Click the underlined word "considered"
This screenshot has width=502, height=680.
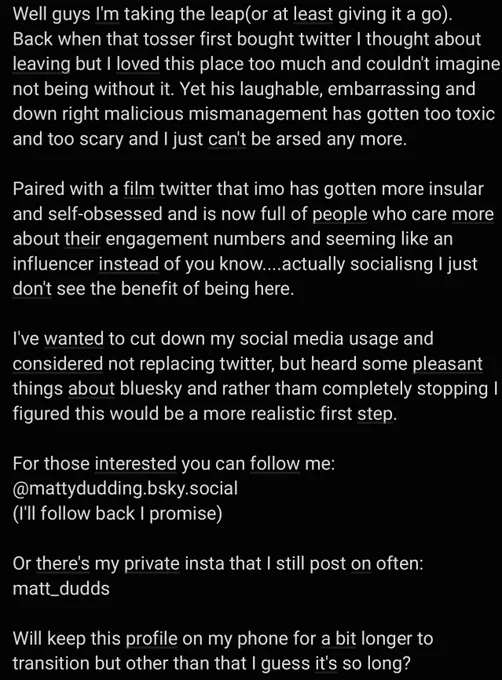58,364
